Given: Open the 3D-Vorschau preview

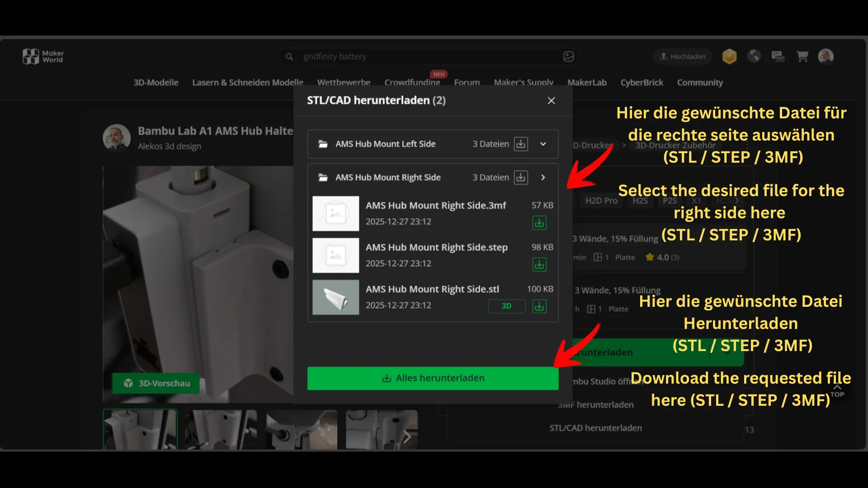Looking at the screenshot, I should point(156,383).
